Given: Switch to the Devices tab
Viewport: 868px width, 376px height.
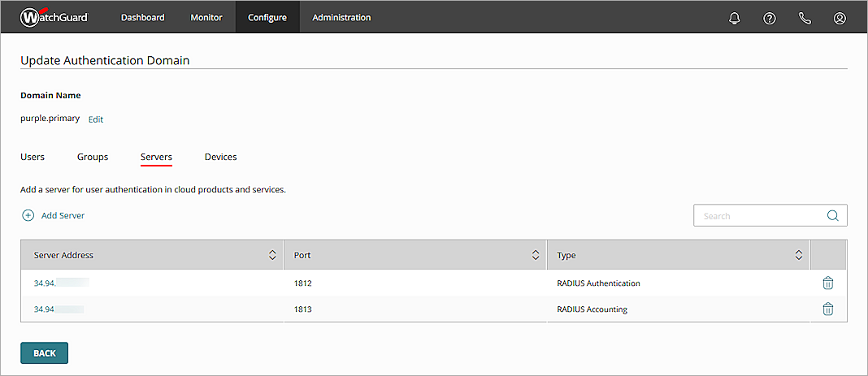Looking at the screenshot, I should point(220,157).
